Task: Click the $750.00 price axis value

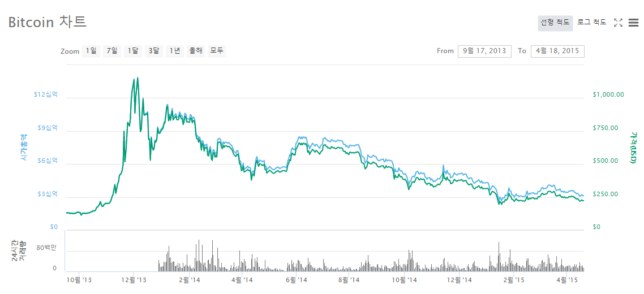Action: click(606, 128)
